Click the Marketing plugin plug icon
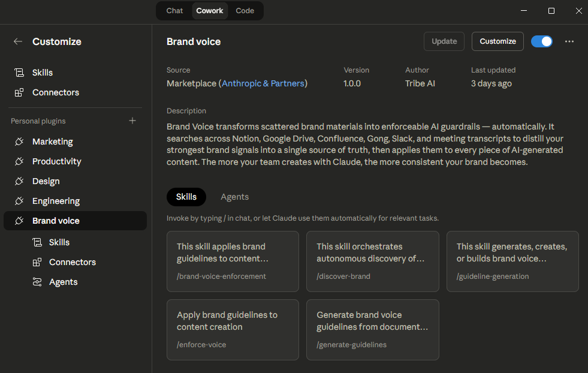588x373 pixels. [x=19, y=142]
